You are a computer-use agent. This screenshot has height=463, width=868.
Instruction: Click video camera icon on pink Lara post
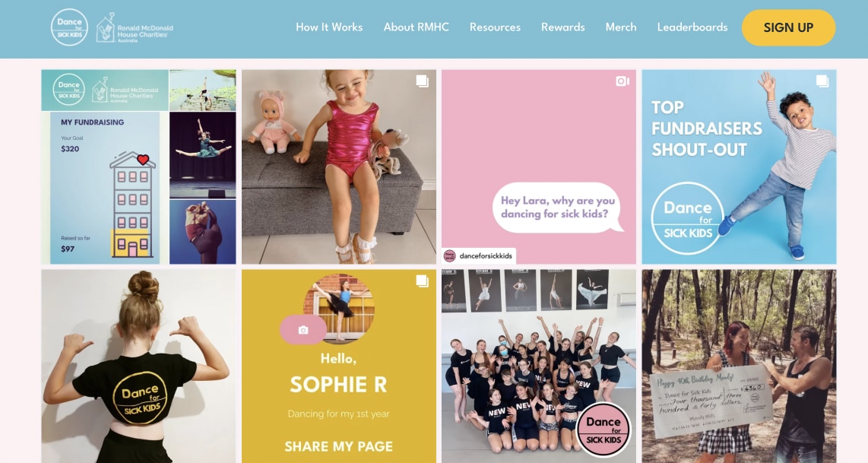(x=622, y=81)
